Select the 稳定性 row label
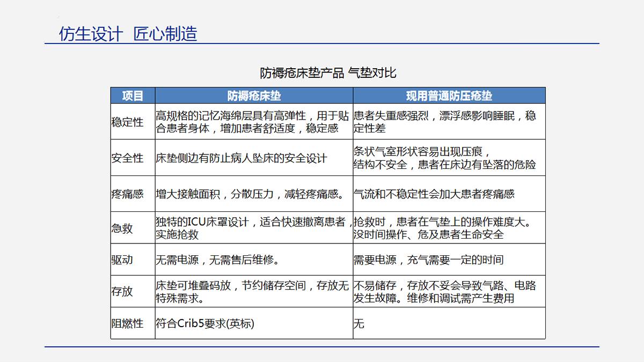 [x=128, y=122]
